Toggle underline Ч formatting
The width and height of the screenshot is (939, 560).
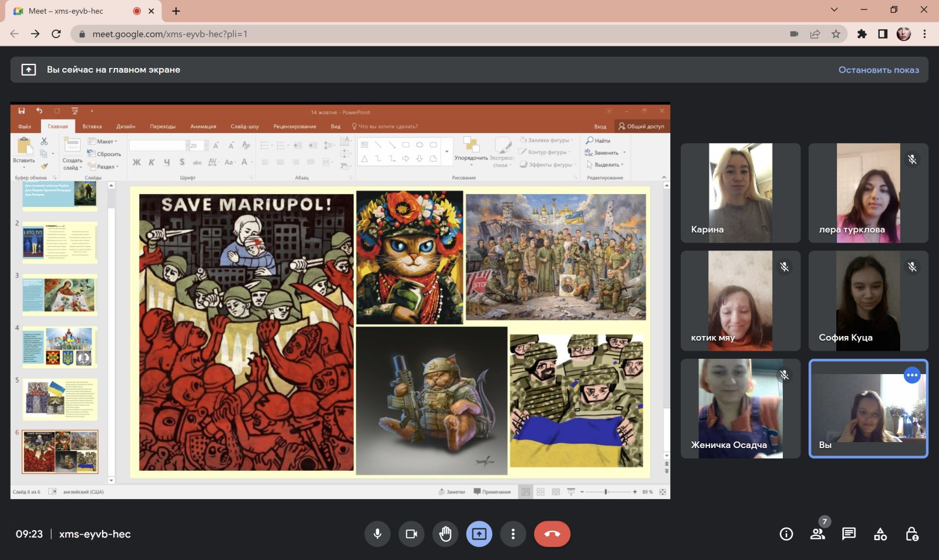(x=167, y=162)
